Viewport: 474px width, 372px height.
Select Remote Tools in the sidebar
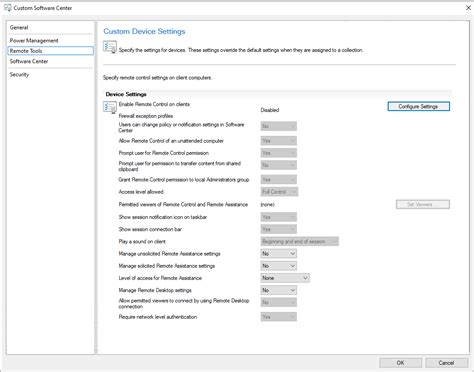tap(51, 51)
